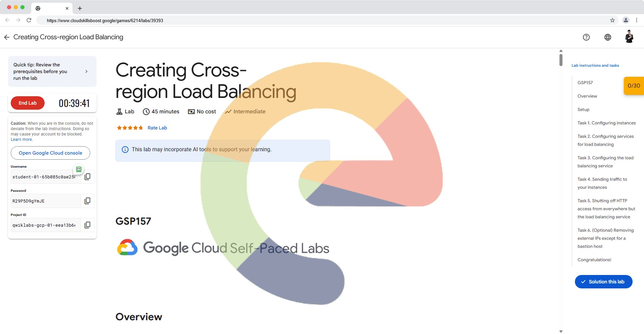Viewport: 644px width, 334px height.
Task: Open browser three-dot menu
Action: tap(636, 20)
